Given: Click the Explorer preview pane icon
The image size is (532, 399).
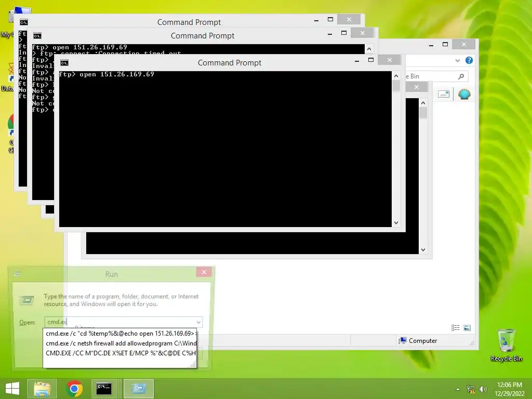Looking at the screenshot, I should pos(444,94).
